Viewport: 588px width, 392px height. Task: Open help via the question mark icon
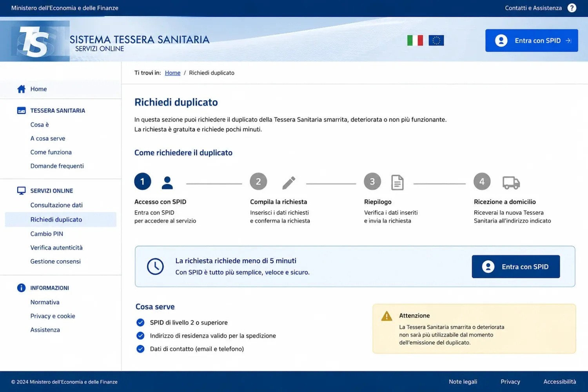pyautogui.click(x=572, y=8)
